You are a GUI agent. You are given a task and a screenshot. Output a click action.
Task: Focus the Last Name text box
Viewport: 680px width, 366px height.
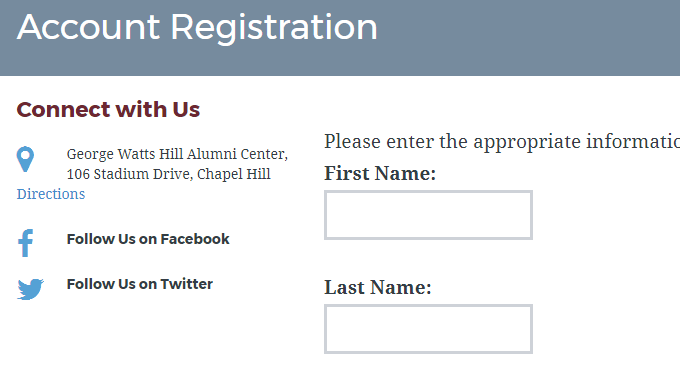428,329
